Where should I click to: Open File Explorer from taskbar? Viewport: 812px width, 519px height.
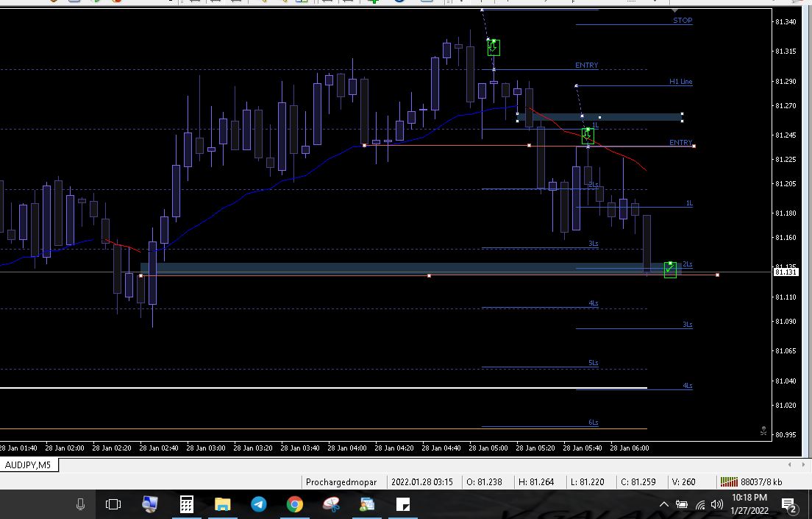[x=223, y=504]
